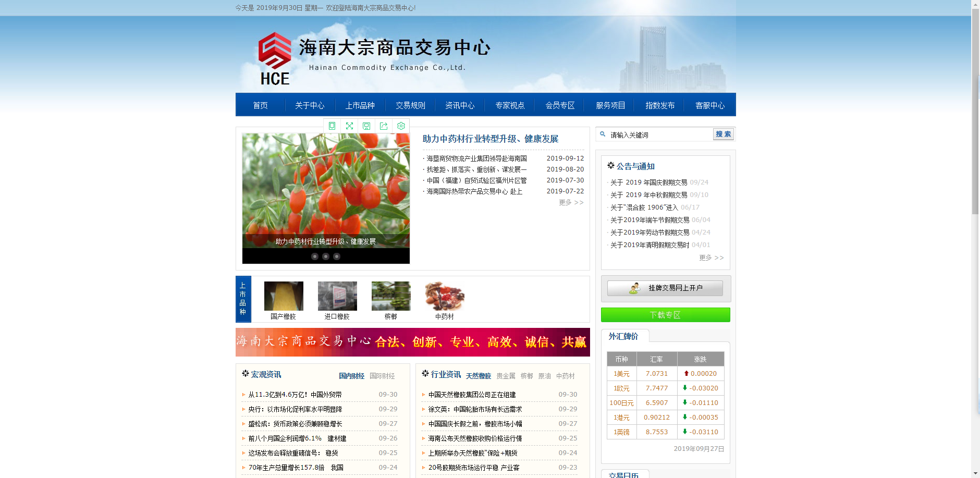Open notice 关于 2019 年中秋假期交易
This screenshot has height=478, width=980.
tap(648, 195)
